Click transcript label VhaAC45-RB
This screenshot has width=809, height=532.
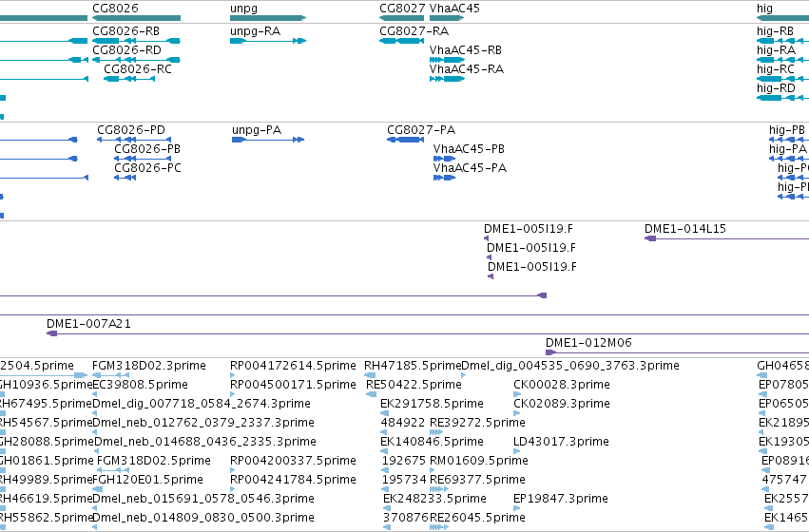click(466, 50)
